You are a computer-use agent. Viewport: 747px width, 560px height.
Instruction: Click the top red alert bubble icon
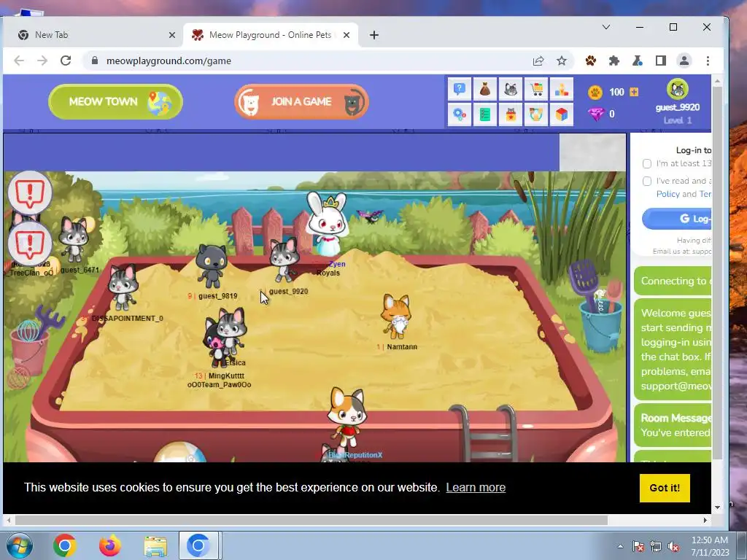pos(30,192)
